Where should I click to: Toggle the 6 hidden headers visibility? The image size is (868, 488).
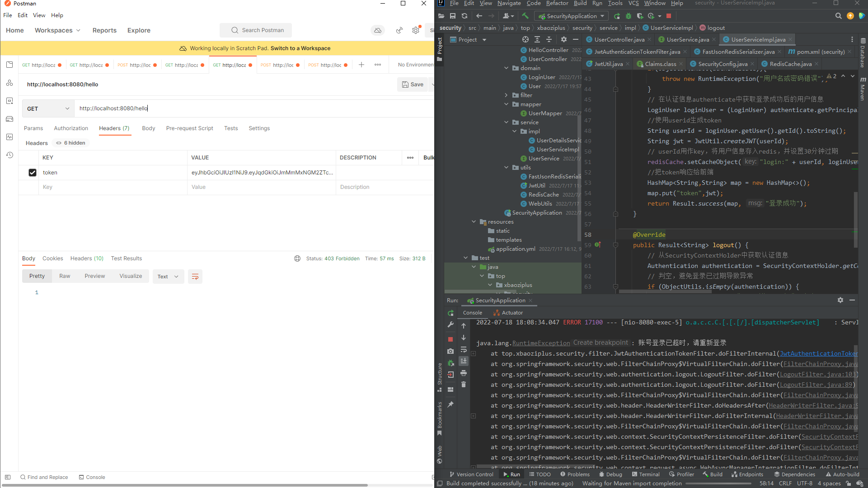(70, 142)
